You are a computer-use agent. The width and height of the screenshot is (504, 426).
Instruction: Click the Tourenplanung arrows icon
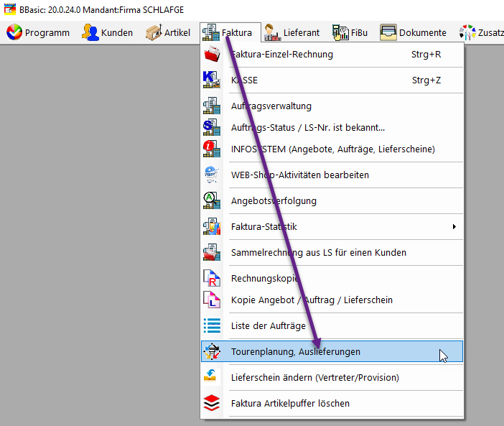click(212, 351)
